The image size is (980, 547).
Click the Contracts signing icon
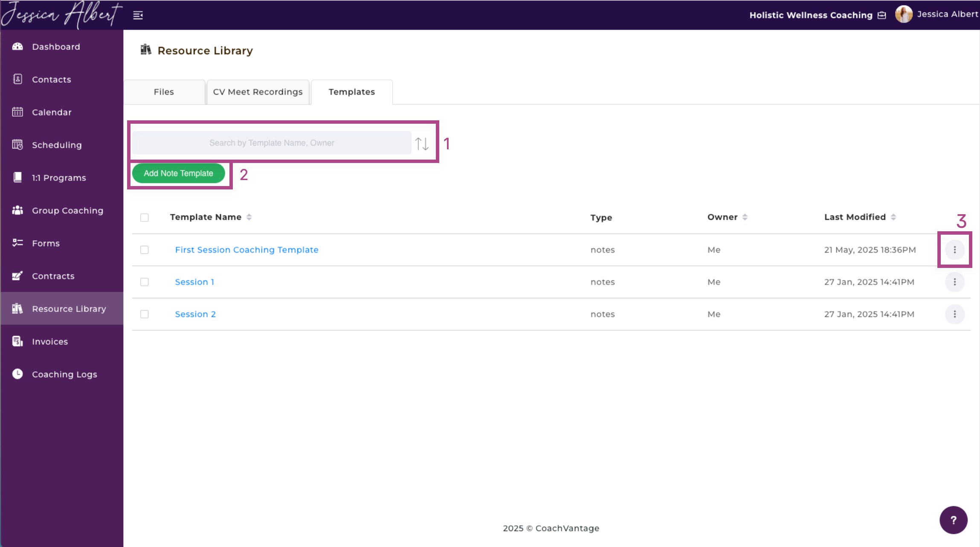pyautogui.click(x=17, y=276)
